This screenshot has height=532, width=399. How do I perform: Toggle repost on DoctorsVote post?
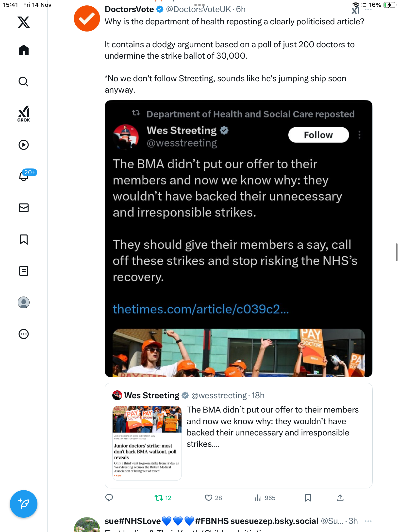[x=159, y=498]
